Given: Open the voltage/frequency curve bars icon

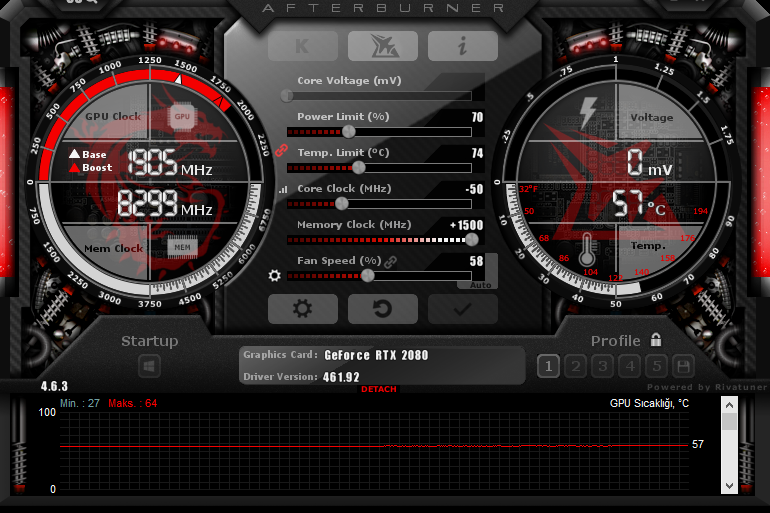Looking at the screenshot, I should click(283, 189).
